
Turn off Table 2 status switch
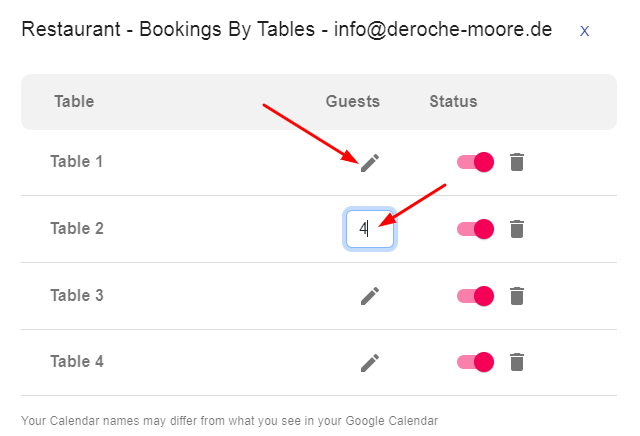click(476, 229)
